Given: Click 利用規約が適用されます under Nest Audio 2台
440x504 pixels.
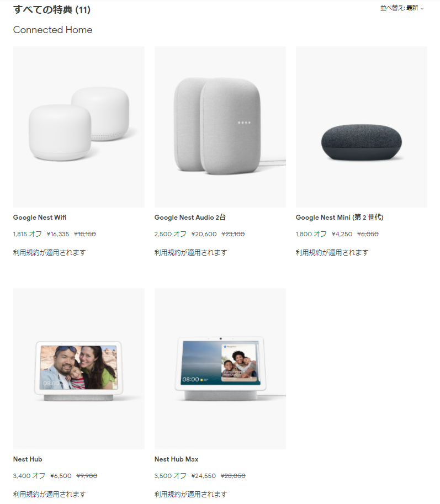Looking at the screenshot, I should coord(191,253).
